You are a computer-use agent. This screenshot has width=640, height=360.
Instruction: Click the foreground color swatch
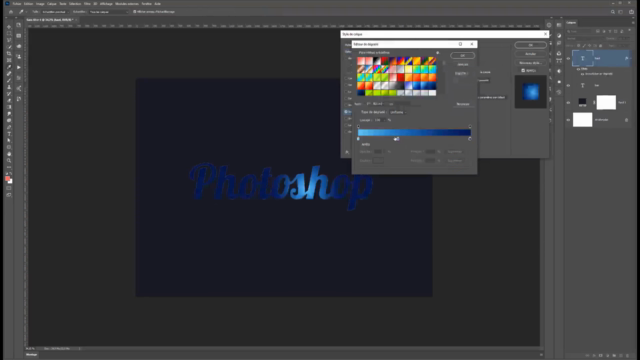(x=7, y=178)
